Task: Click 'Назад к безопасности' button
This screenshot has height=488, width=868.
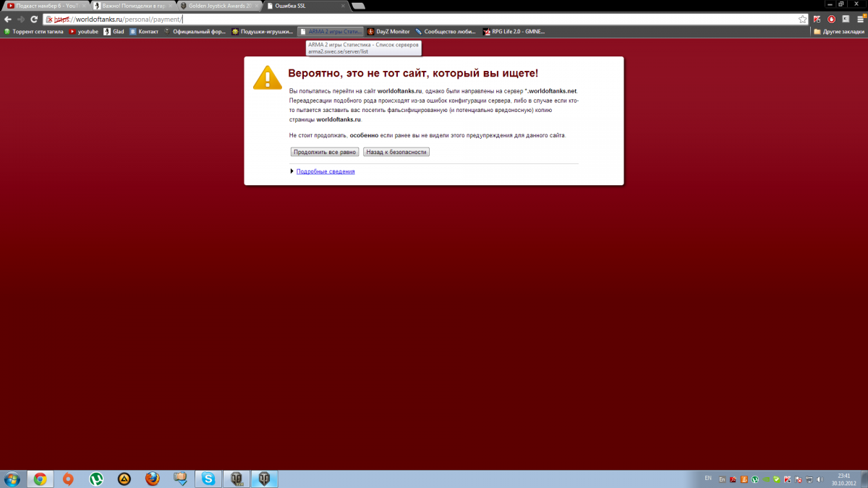Action: [396, 152]
